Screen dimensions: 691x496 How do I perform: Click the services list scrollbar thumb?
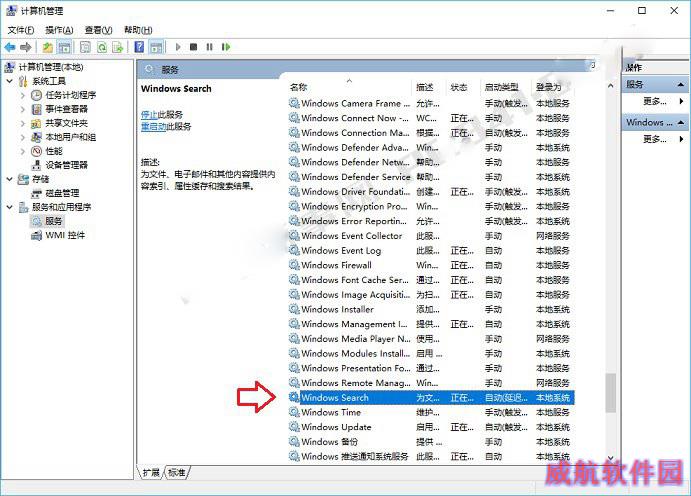610,393
